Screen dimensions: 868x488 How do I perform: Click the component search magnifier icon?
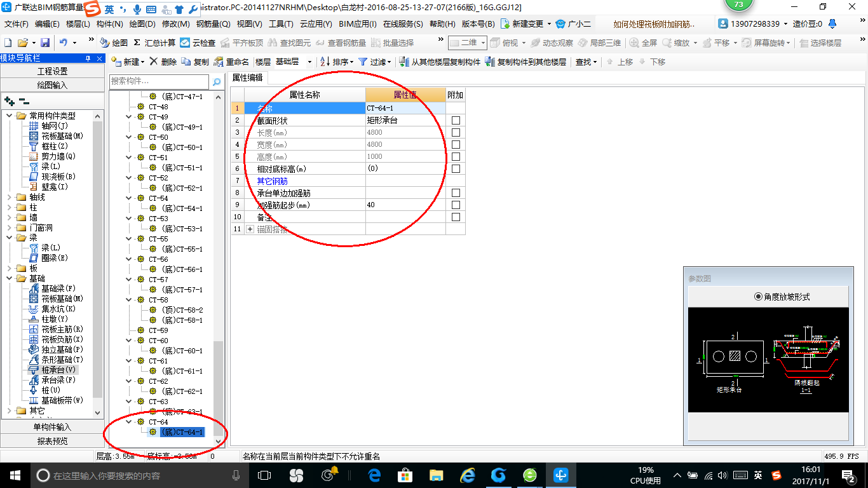tap(217, 82)
